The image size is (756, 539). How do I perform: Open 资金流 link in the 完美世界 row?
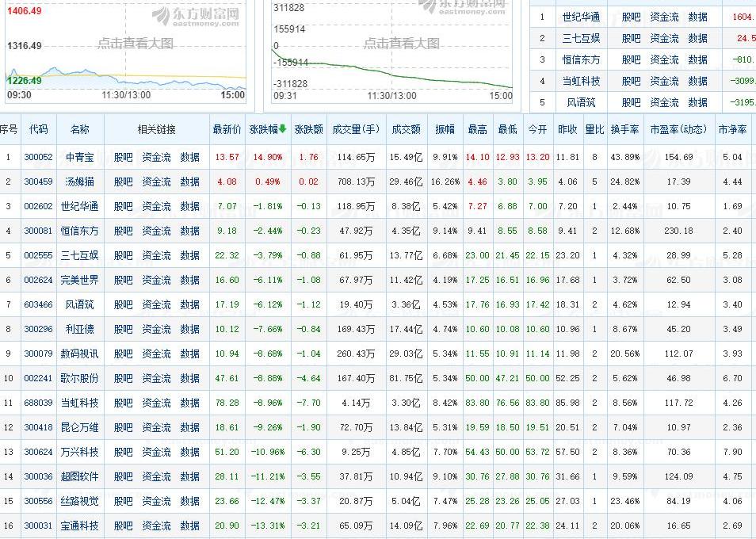click(156, 280)
